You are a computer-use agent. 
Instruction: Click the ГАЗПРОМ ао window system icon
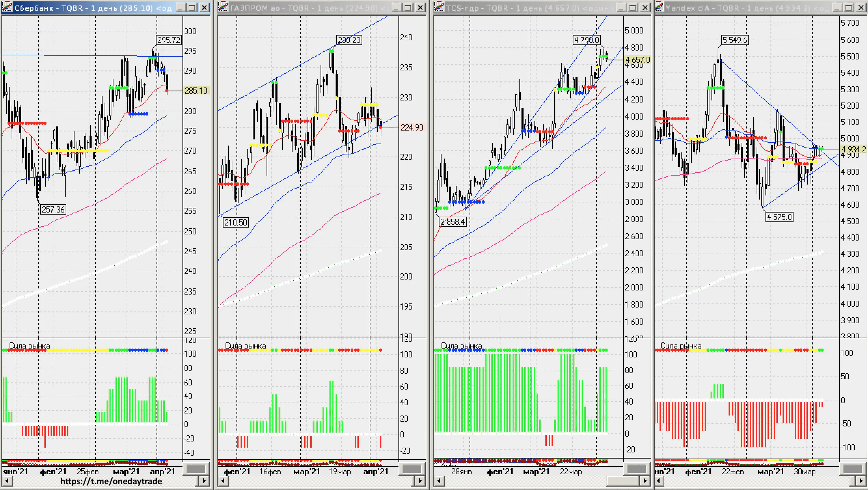tap(223, 7)
